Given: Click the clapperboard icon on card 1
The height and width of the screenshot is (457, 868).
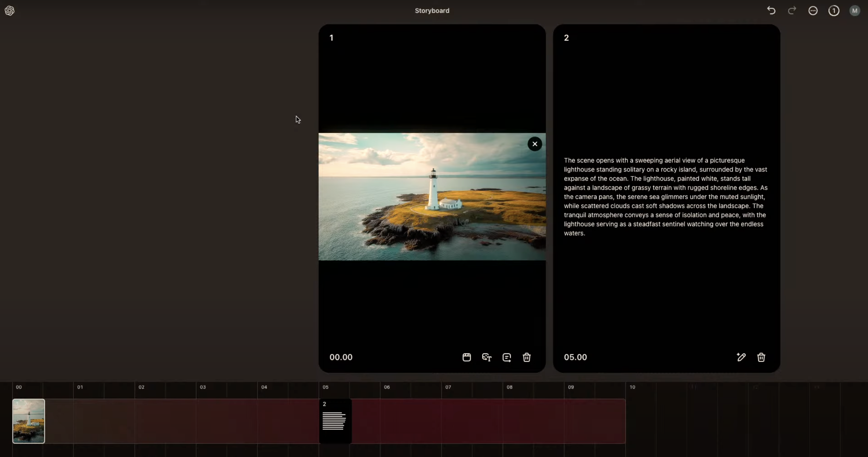Looking at the screenshot, I should [x=466, y=357].
